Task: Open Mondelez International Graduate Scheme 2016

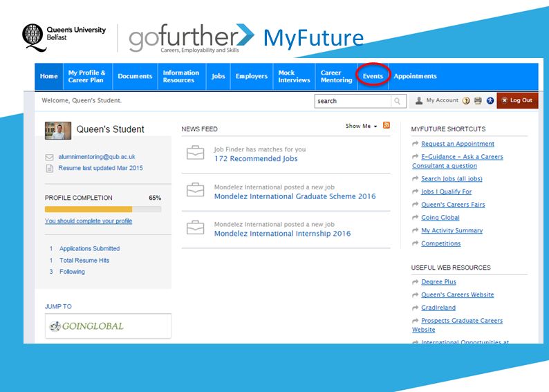Action: coord(295,196)
